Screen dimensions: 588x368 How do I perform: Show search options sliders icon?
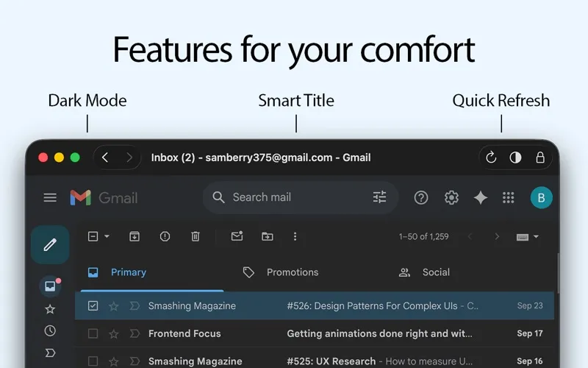tap(379, 197)
